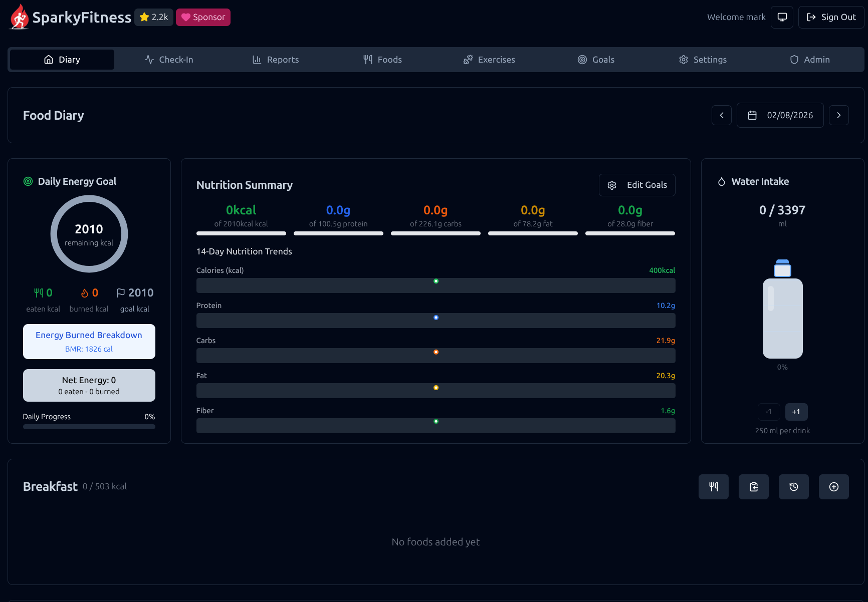Switch to the Check-In tab

click(x=169, y=60)
